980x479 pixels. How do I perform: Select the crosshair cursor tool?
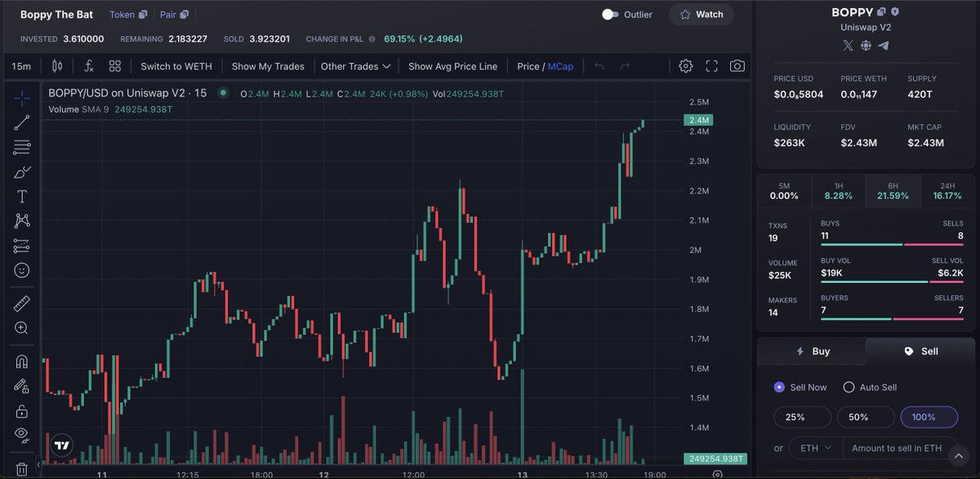pos(22,97)
